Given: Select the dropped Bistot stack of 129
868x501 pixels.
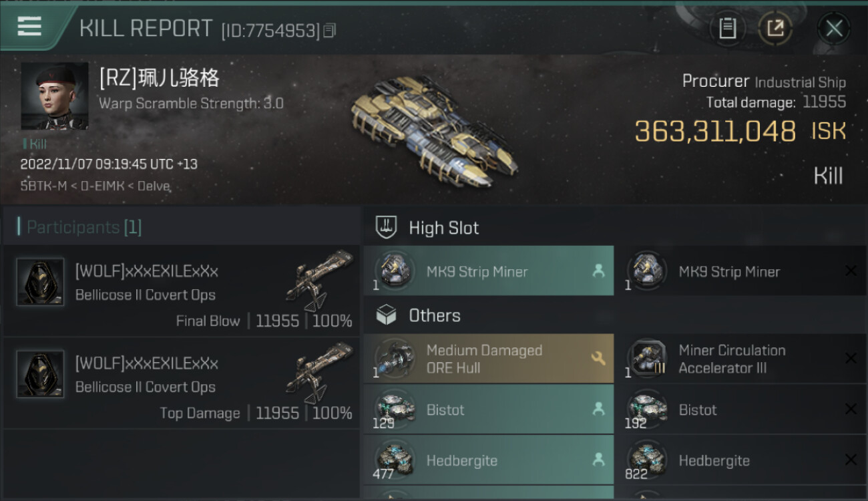Looking at the screenshot, I should click(489, 409).
